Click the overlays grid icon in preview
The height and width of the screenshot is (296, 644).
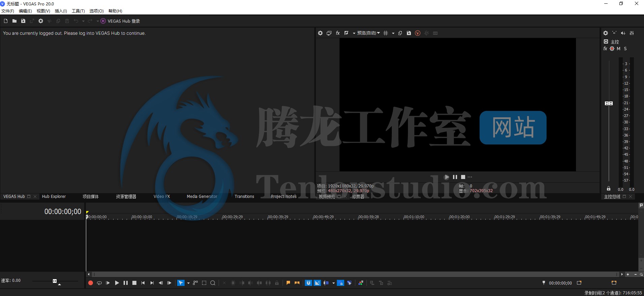point(386,33)
